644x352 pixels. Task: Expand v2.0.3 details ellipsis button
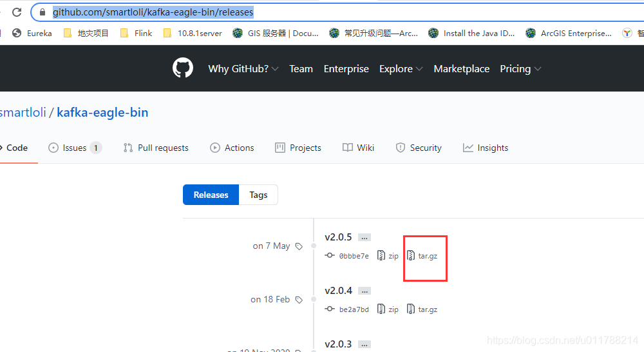365,345
